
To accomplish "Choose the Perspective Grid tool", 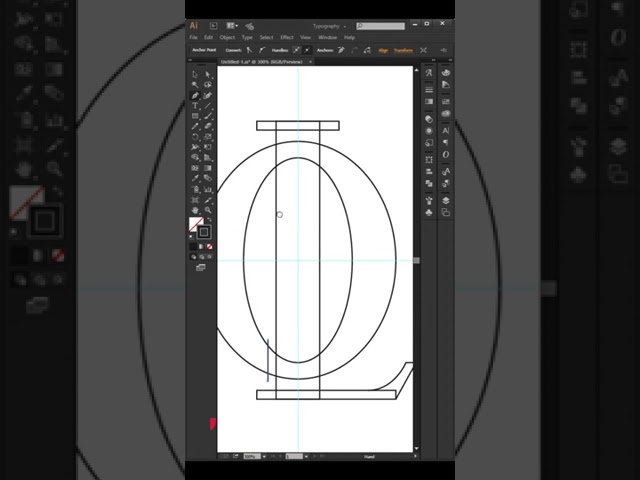I will (208, 157).
